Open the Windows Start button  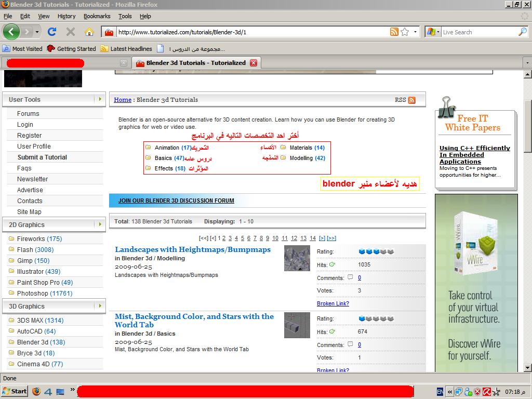[14, 392]
